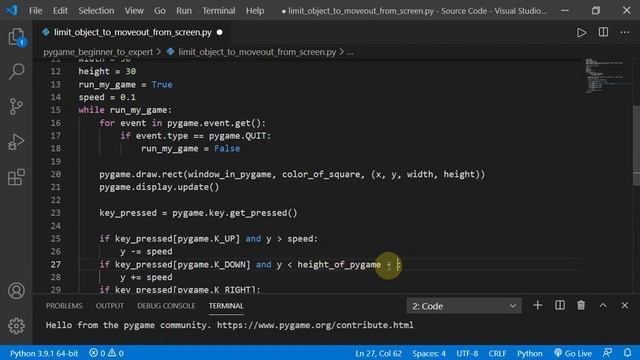Image resolution: width=640 pixels, height=360 pixels.
Task: Open the Terminal menu
Action: pyautogui.click(x=218, y=11)
